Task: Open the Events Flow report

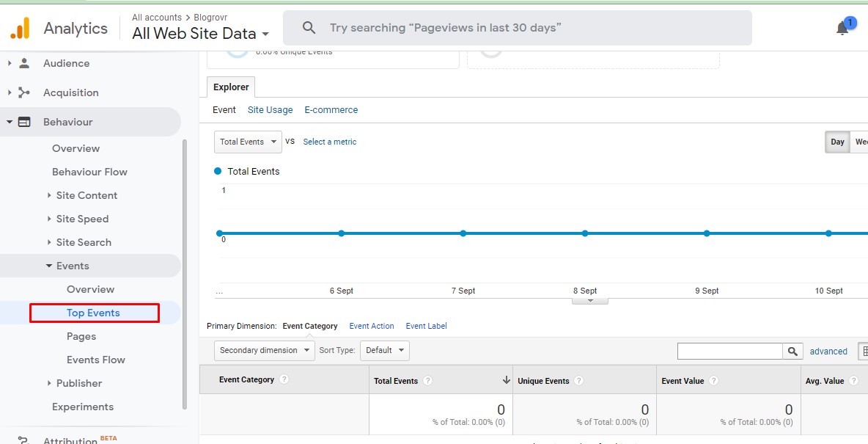Action: (96, 360)
